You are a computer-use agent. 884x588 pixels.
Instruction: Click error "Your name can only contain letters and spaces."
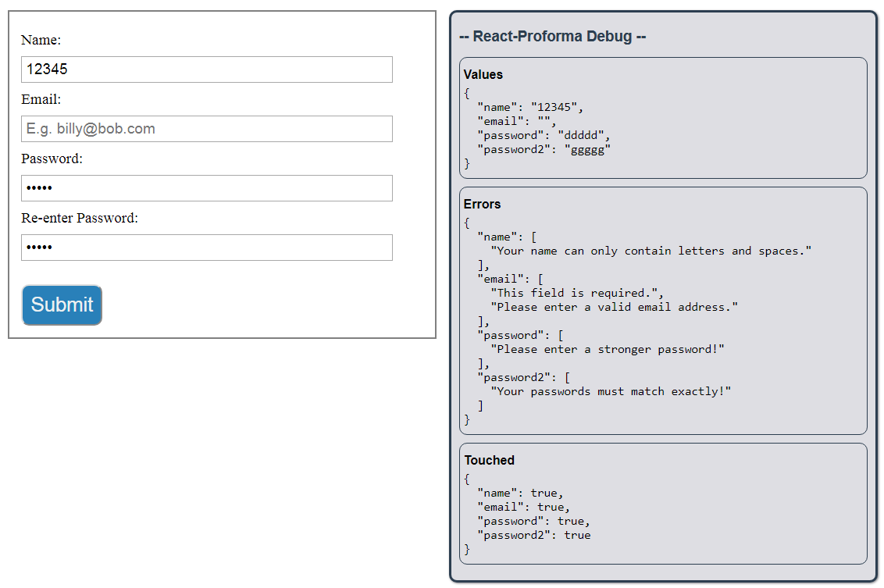(651, 251)
